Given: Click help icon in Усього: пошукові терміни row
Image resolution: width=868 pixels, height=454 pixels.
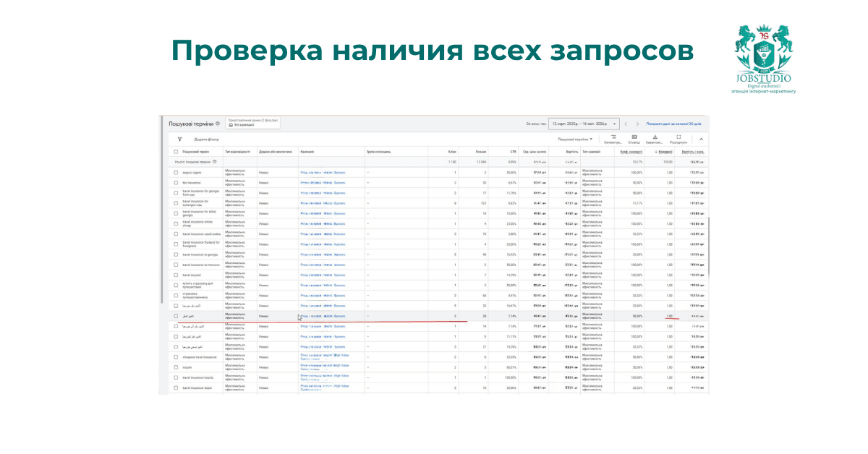Looking at the screenshot, I should (x=215, y=162).
